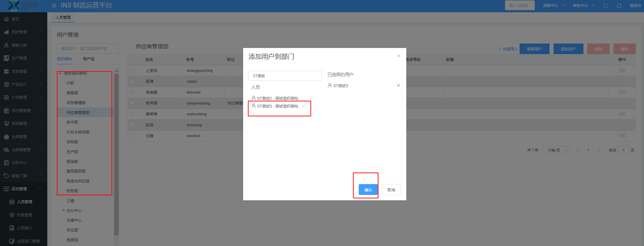The image size is (644, 246).
Task: Expand the 交付中心 tree node
Action: point(64,211)
